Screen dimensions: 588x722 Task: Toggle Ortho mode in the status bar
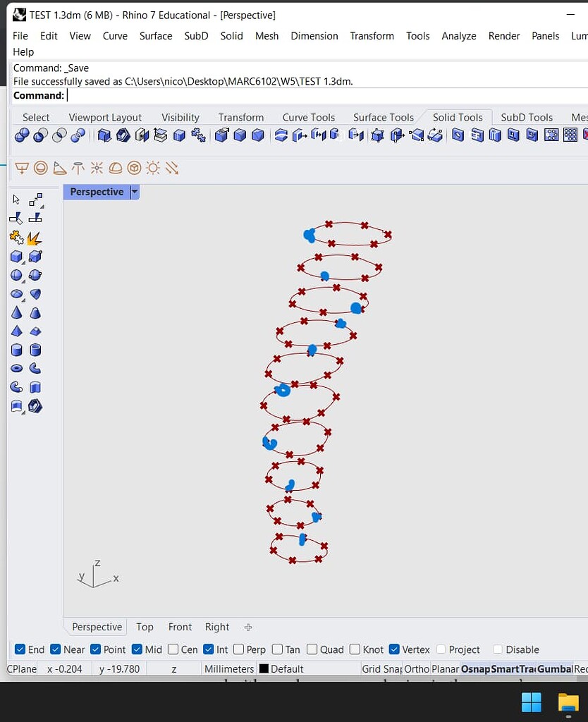416,668
